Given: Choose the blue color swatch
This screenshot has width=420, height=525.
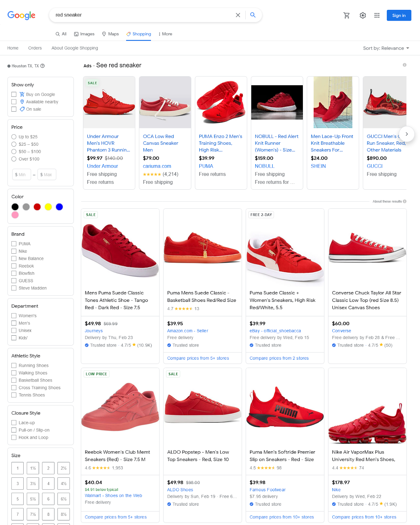Looking at the screenshot, I should (x=59, y=207).
